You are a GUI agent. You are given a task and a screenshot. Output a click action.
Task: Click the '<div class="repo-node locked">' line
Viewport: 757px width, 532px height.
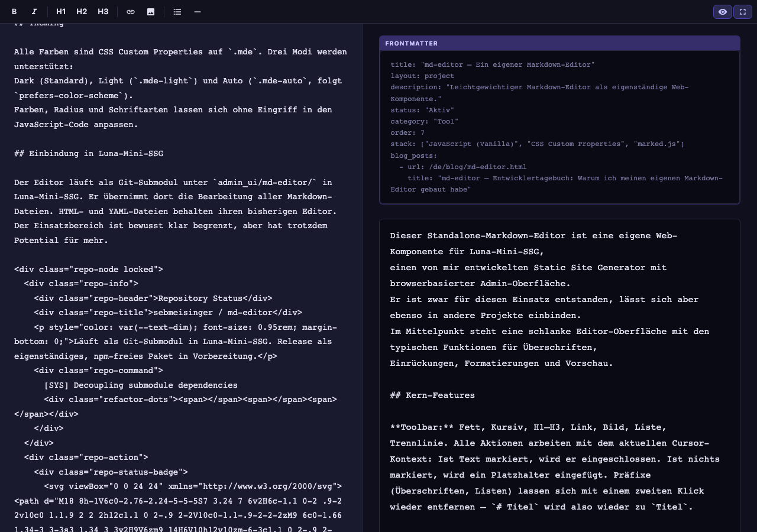(x=89, y=270)
